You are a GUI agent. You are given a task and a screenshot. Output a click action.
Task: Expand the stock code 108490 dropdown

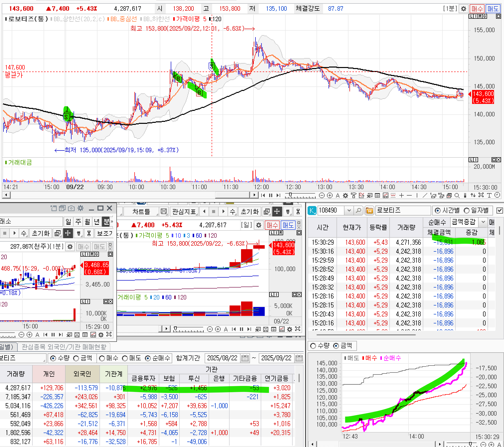point(349,211)
